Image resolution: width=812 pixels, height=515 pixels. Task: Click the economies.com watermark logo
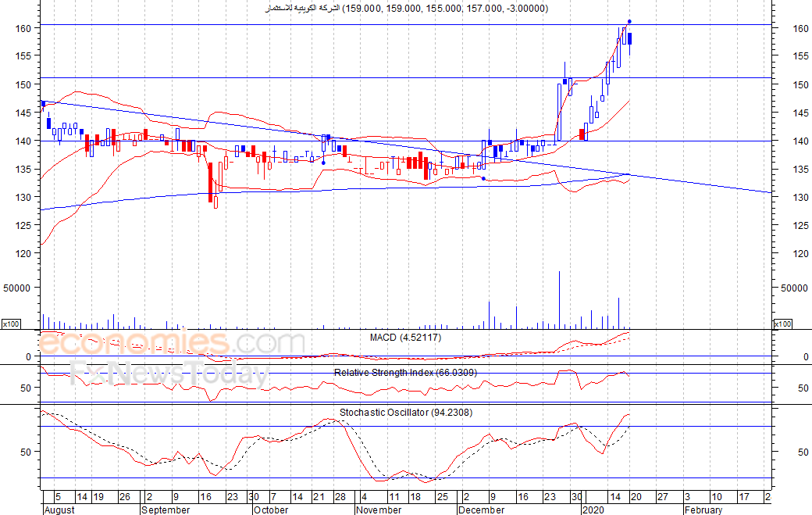point(172,344)
